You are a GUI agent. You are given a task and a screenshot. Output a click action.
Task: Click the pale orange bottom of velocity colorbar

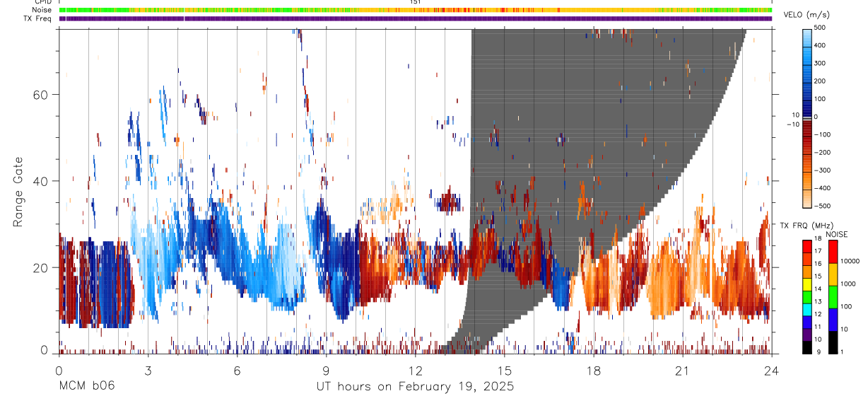click(x=807, y=197)
